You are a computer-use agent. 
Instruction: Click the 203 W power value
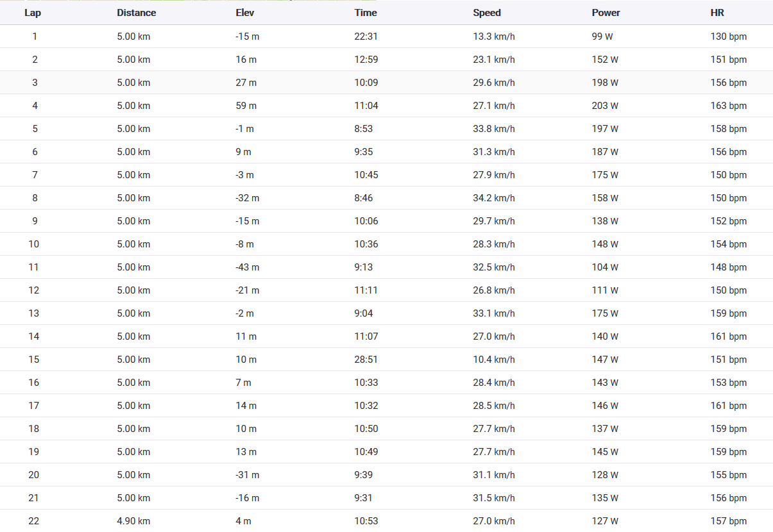[605, 106]
